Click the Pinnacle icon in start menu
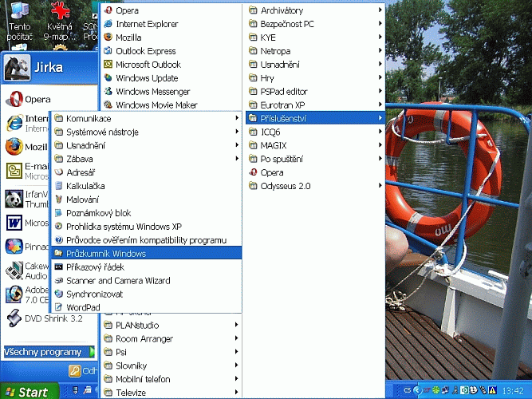 tap(14, 247)
